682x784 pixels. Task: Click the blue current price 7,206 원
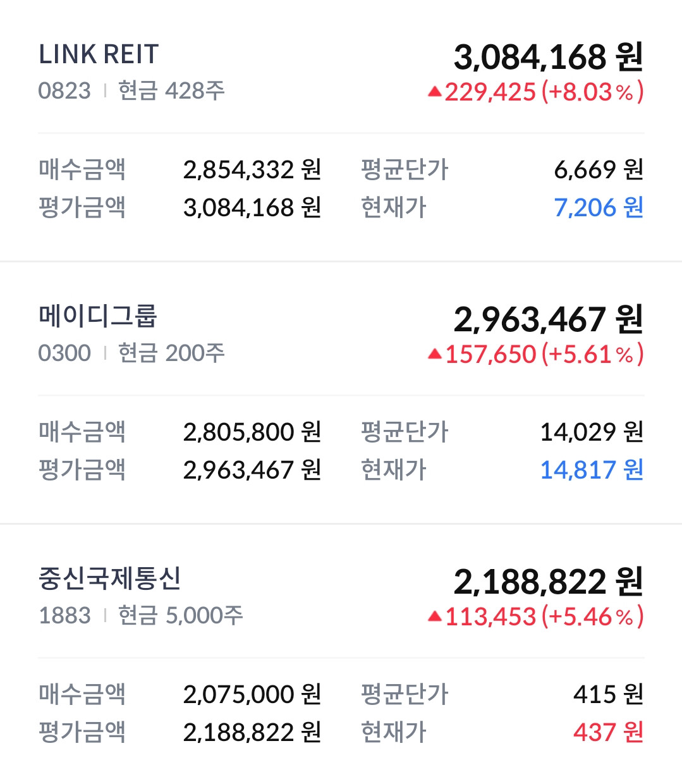pyautogui.click(x=599, y=207)
